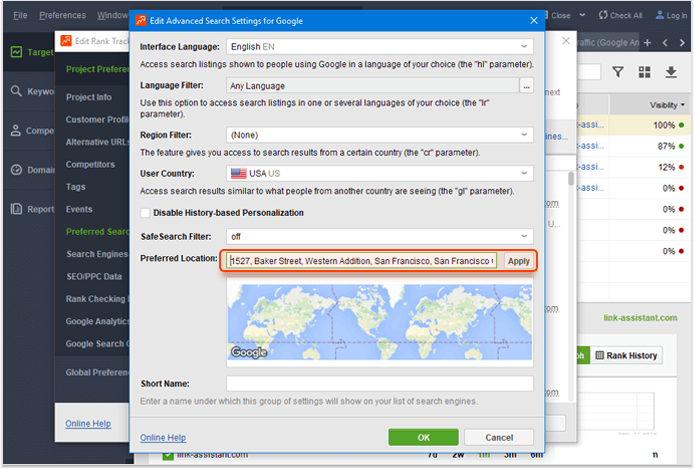This screenshot has height=469, width=694.
Task: Select SEO/PPC Data preferences item
Action: pos(94,277)
